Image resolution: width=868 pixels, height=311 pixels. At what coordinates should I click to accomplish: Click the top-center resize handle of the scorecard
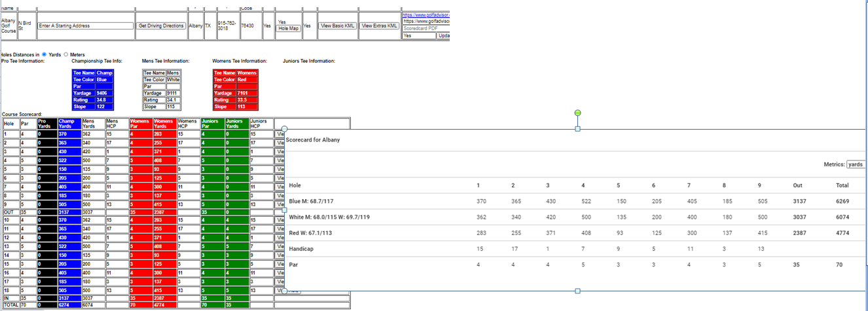(x=577, y=129)
